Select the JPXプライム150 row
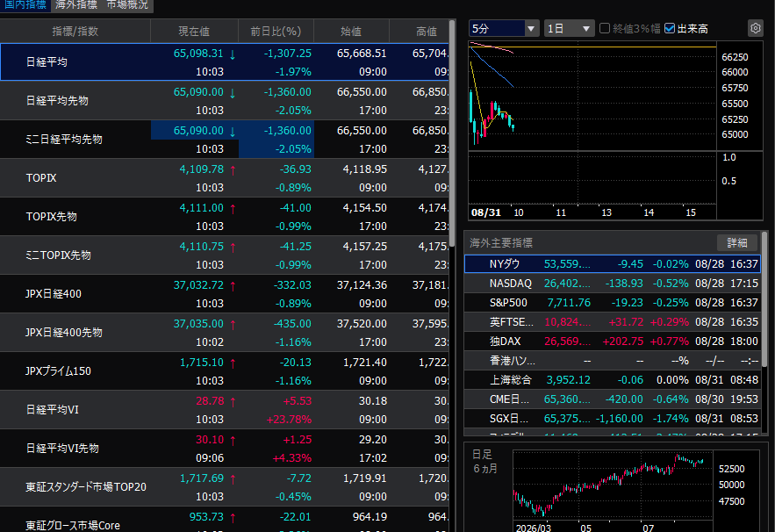 click(225, 370)
